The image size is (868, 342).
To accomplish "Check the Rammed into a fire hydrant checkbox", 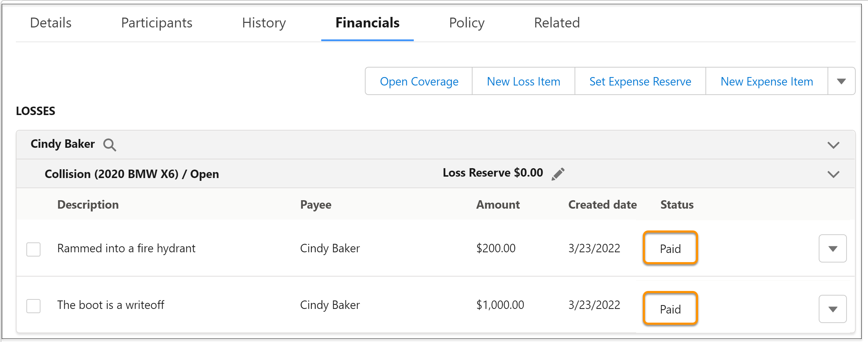I will pos(33,249).
